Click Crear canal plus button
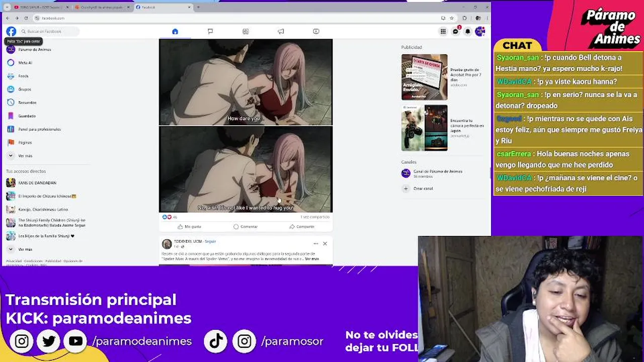This screenshot has height=362, width=644. [406, 189]
